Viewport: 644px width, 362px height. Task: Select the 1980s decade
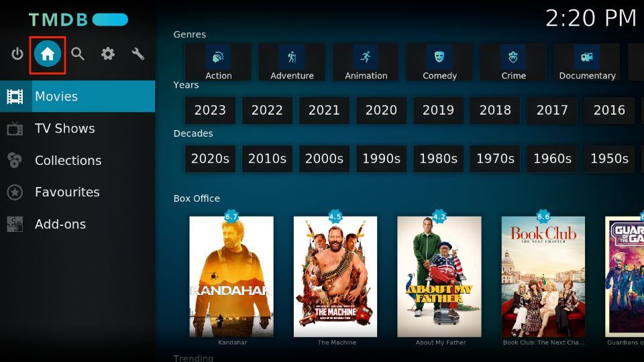(x=438, y=159)
